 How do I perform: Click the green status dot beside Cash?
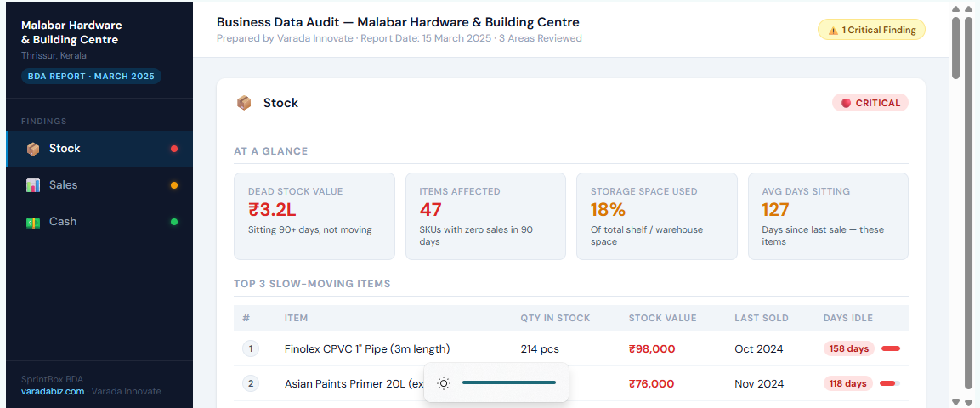pos(174,222)
